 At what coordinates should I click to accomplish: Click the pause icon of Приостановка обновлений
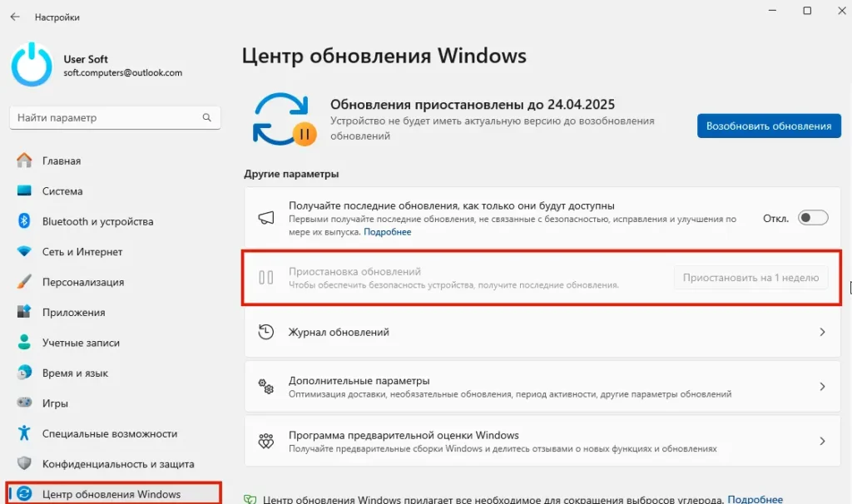tap(265, 278)
